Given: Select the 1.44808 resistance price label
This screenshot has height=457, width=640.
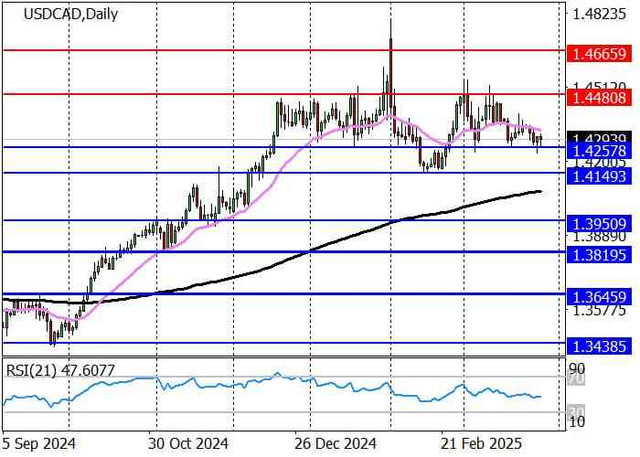Looking at the screenshot, I should click(x=599, y=98).
